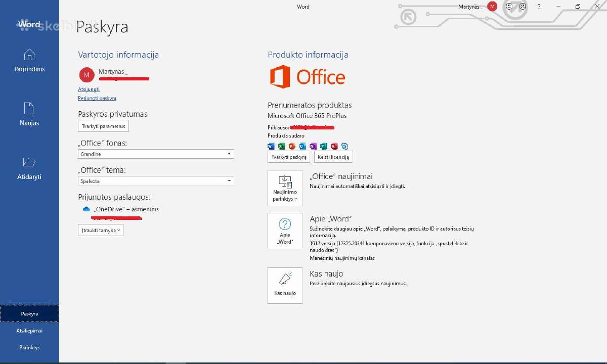Restore down the Word window
This screenshot has width=607, height=364.
[578, 7]
